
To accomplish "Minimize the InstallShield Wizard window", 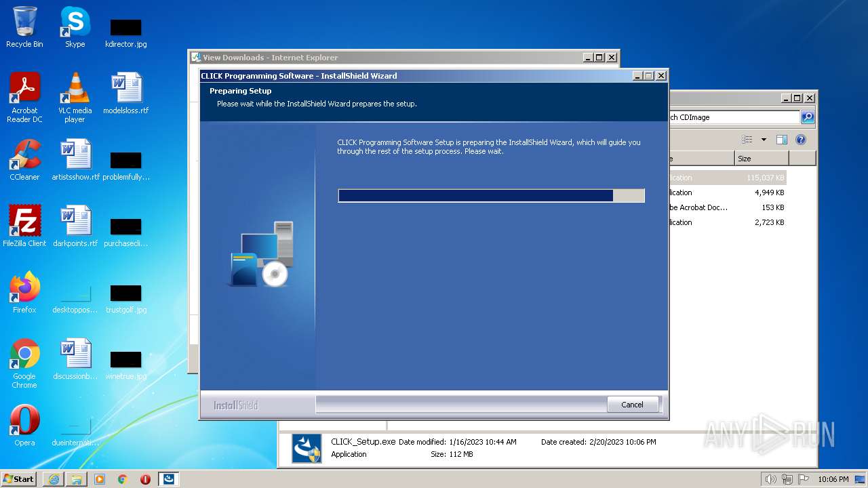I will (638, 76).
